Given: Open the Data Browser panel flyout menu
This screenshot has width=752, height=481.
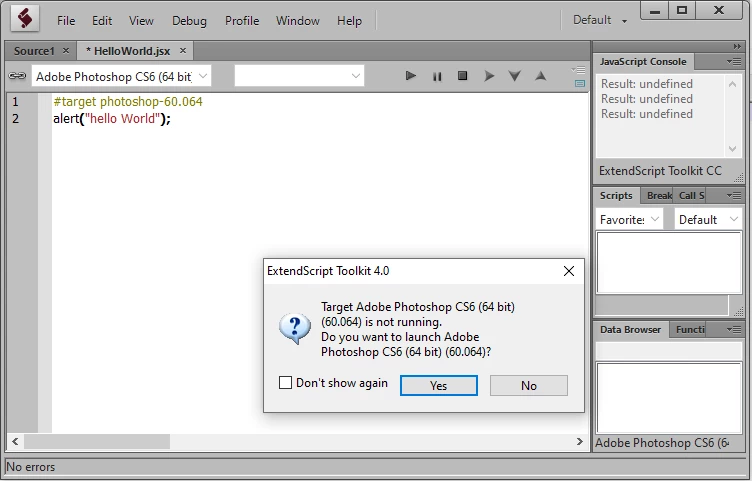Looking at the screenshot, I should coord(734,329).
